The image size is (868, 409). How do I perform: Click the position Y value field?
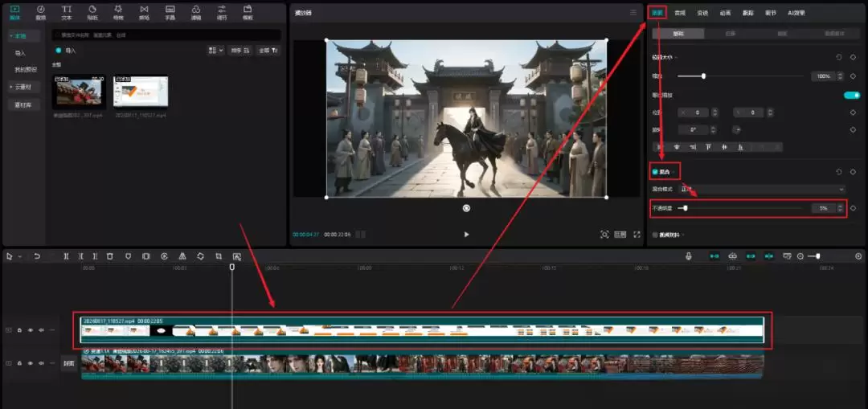pyautogui.click(x=749, y=113)
